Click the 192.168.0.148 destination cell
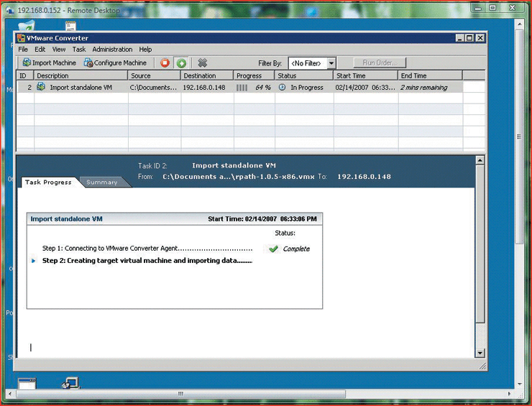Viewport: 532px width, 406px height. point(204,88)
